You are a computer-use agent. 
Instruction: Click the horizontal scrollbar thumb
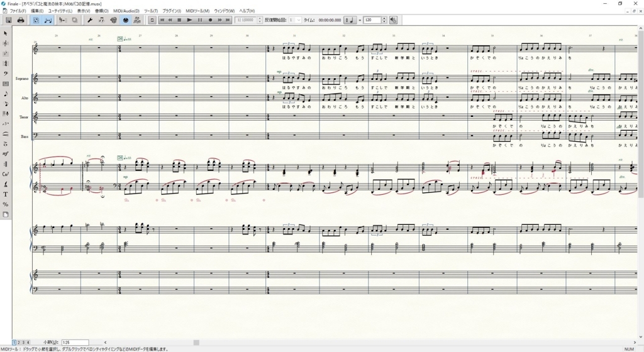tap(196, 342)
